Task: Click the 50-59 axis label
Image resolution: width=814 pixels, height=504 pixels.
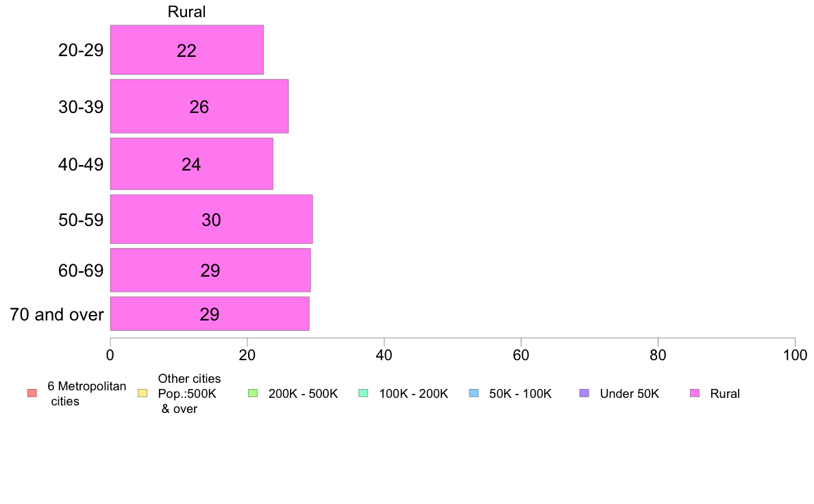Action: click(81, 220)
